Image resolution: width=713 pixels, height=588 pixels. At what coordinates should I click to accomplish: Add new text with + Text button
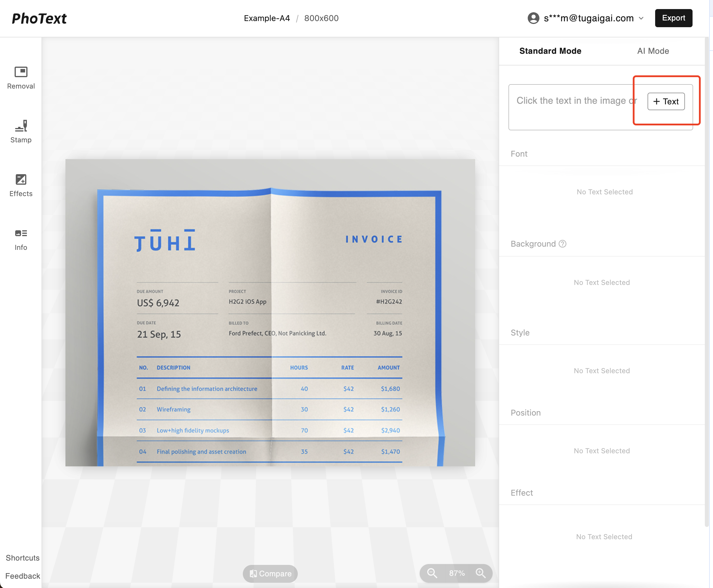(666, 101)
